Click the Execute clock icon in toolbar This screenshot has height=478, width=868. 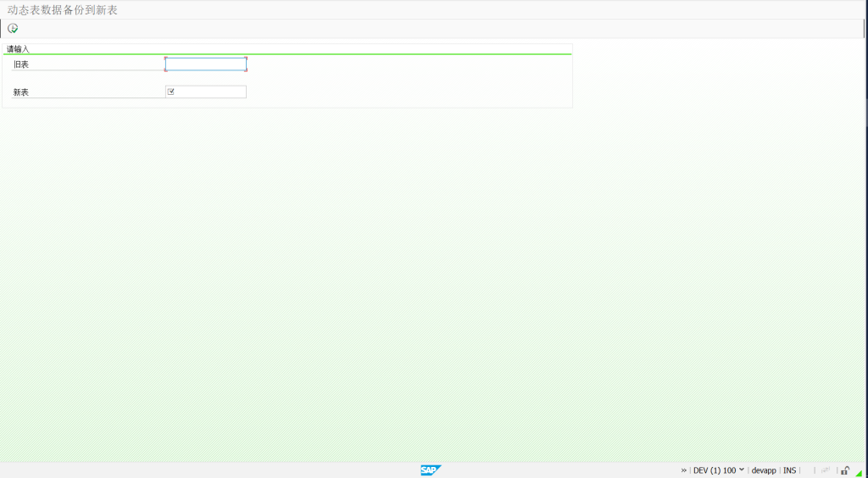point(13,28)
